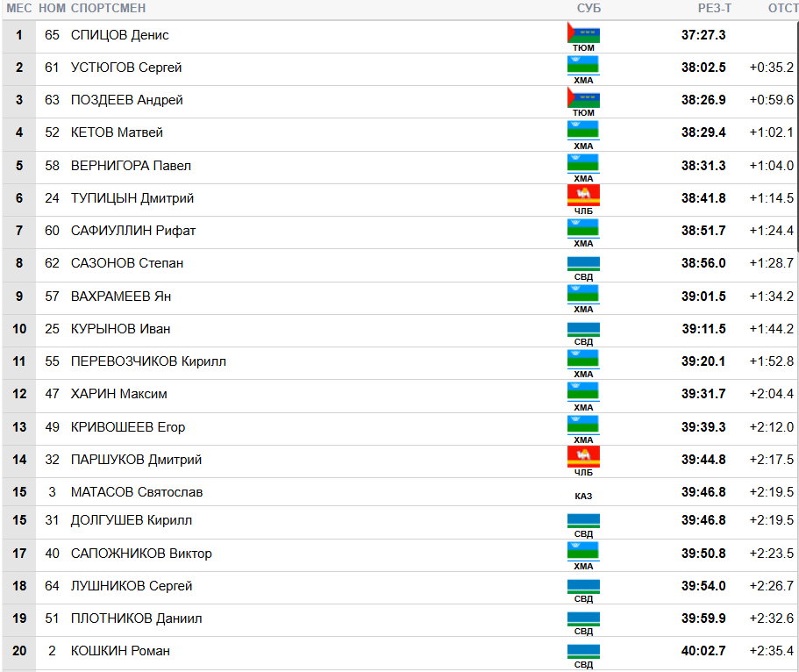
Task: Click the ХМА flag in Вернигора Павел row
Action: [x=583, y=163]
